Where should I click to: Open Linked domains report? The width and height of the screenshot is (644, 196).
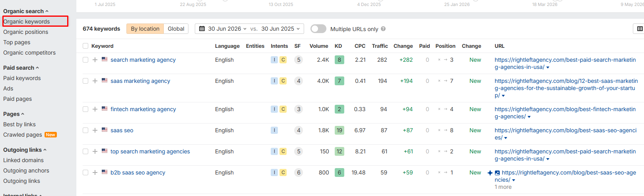point(23,160)
